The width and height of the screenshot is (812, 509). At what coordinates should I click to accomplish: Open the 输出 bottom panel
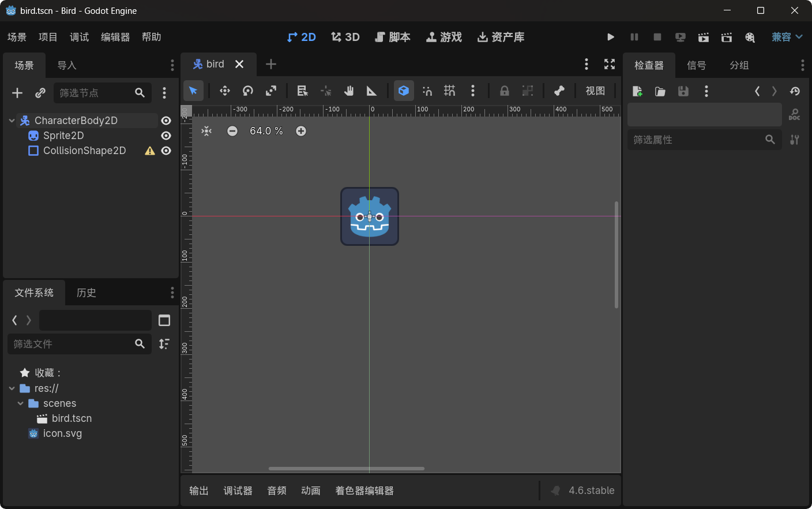[199, 491]
